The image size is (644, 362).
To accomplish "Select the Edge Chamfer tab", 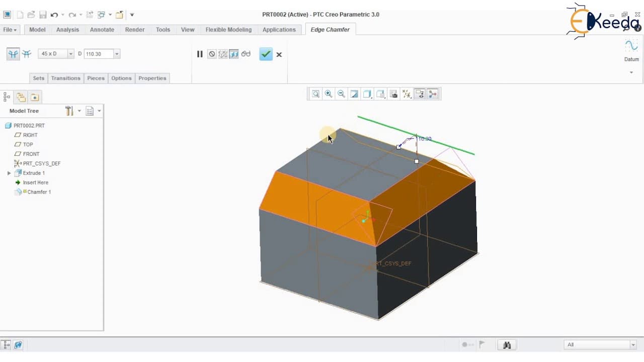I will click(330, 30).
